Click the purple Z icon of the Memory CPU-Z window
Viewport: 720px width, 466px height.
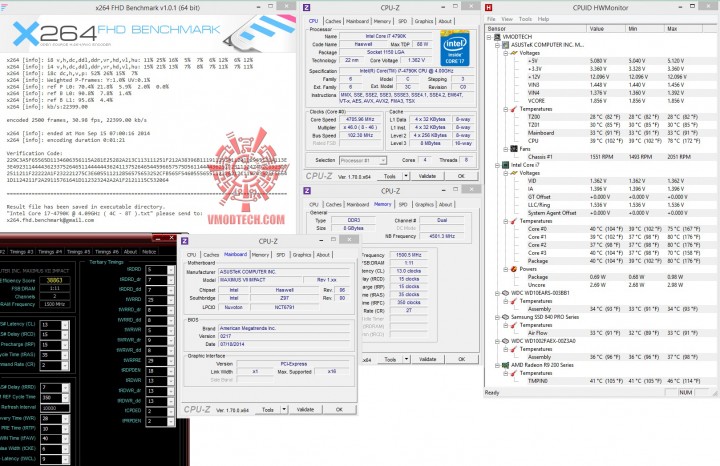point(307,191)
